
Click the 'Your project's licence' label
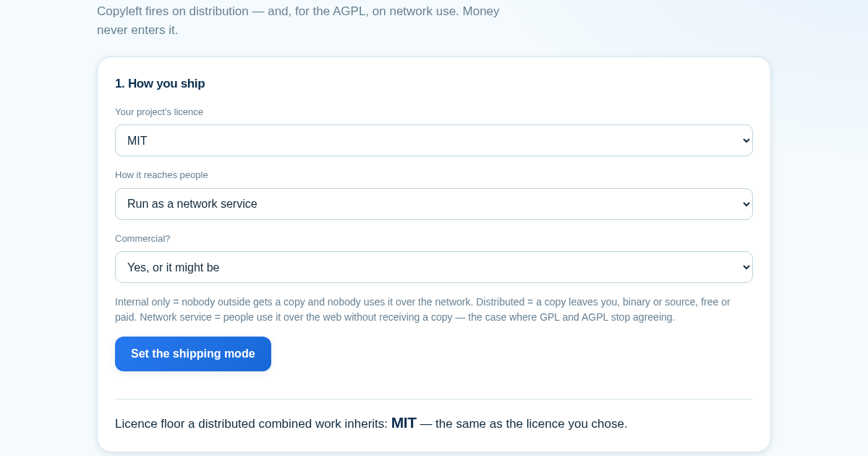(x=159, y=112)
